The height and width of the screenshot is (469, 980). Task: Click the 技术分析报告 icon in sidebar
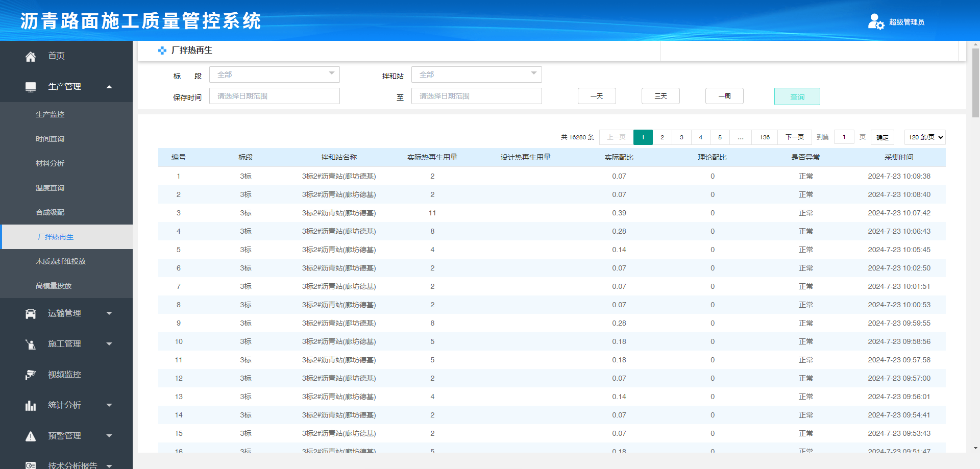click(31, 465)
